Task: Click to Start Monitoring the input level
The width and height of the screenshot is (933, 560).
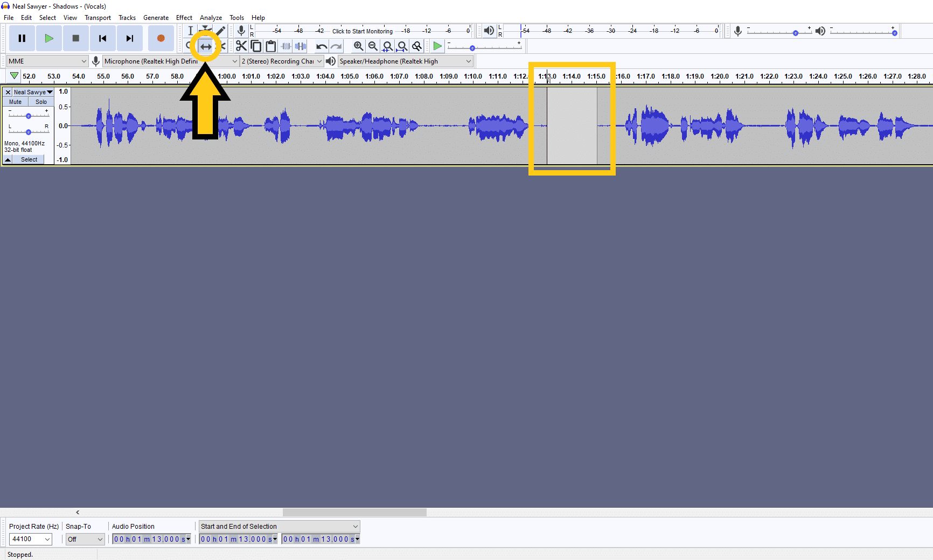Action: coord(362,31)
